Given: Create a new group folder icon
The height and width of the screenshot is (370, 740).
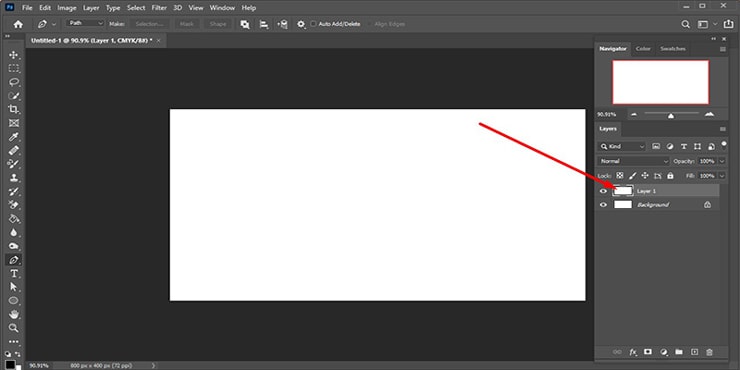Looking at the screenshot, I should 679,352.
